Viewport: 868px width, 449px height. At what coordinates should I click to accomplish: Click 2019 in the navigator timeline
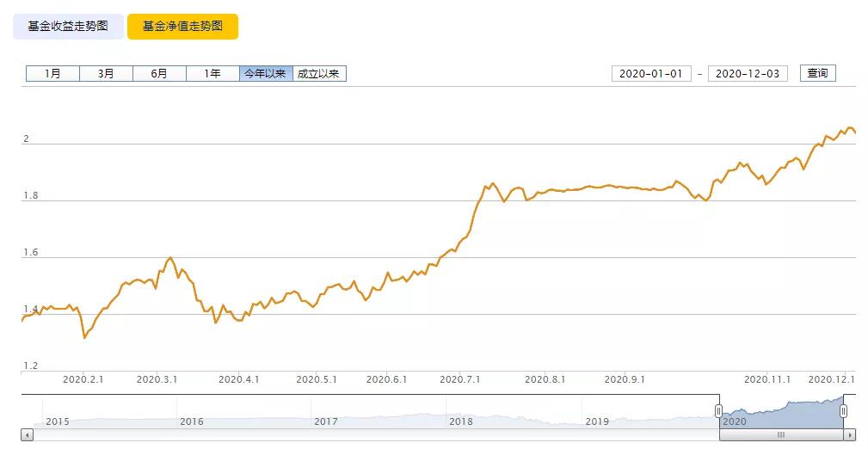point(597,421)
